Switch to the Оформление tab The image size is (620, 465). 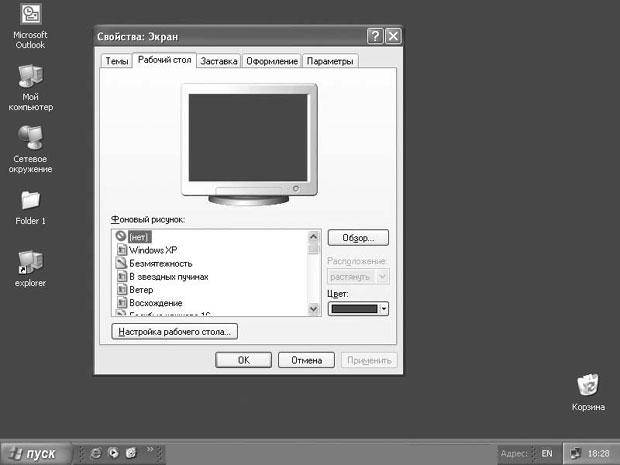point(272,61)
